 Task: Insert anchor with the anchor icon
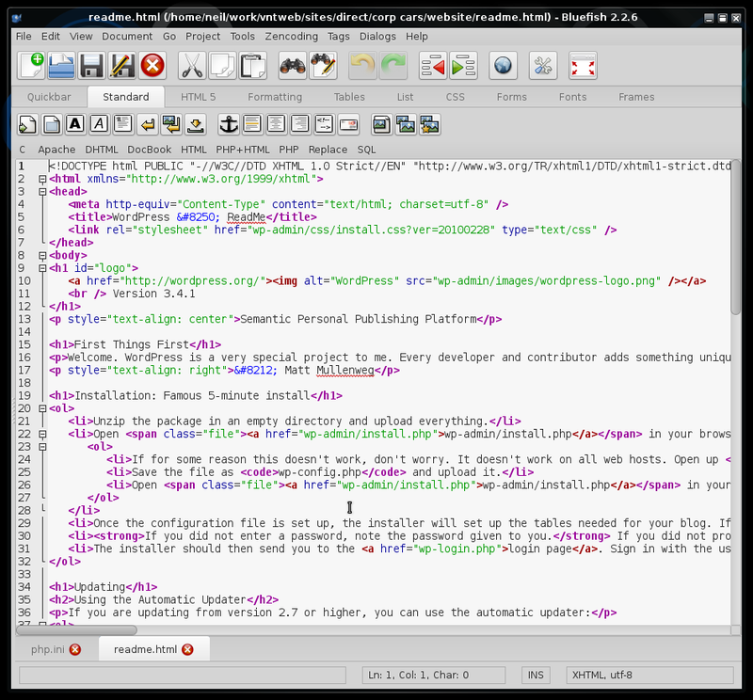[228, 124]
